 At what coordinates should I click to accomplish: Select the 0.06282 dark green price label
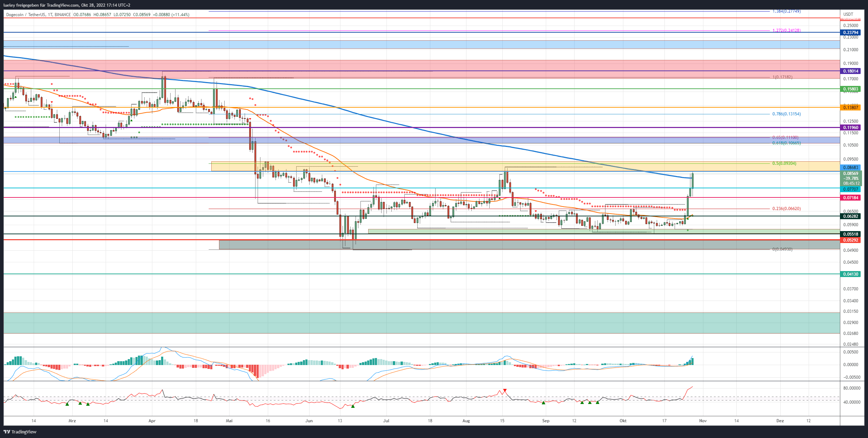coord(851,216)
